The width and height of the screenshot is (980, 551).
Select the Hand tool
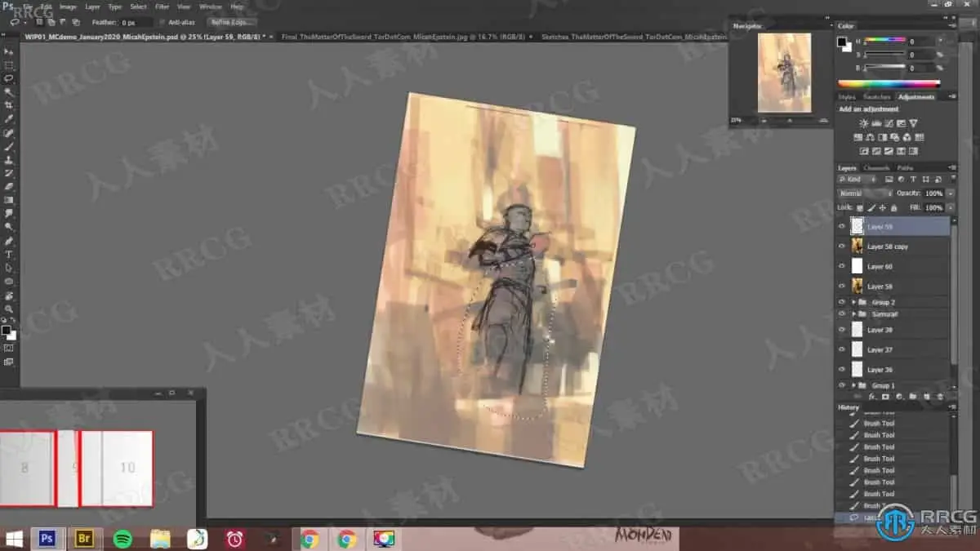(x=9, y=295)
